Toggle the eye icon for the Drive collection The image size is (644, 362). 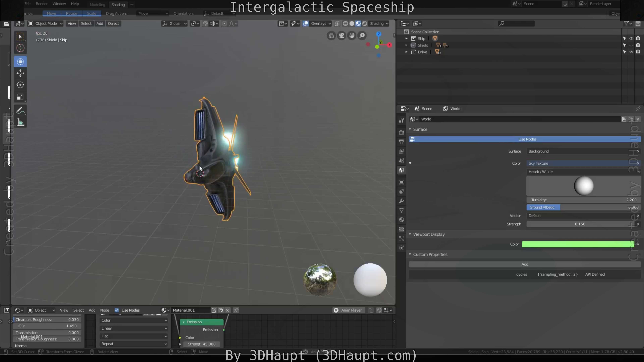pyautogui.click(x=631, y=52)
